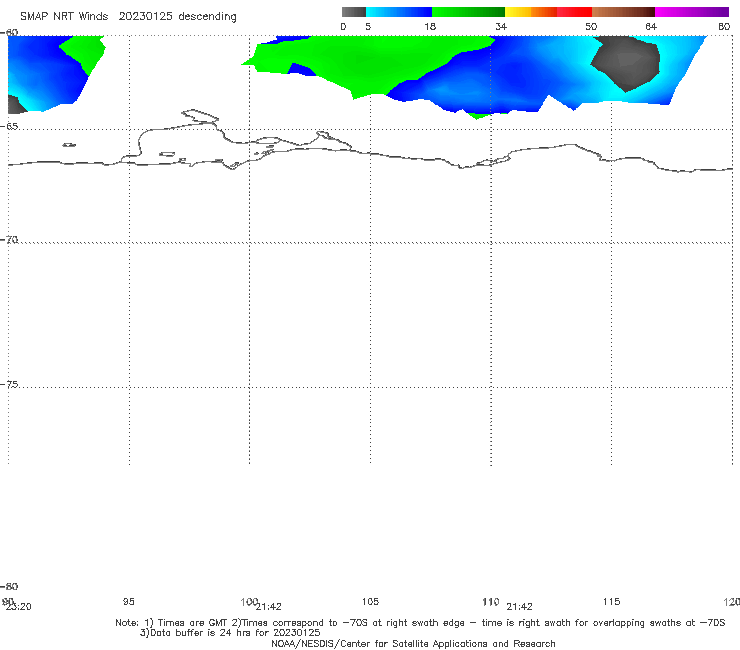
Task: Click the "SMAP NRT Winds 20230125 descending" title
Action: [128, 17]
